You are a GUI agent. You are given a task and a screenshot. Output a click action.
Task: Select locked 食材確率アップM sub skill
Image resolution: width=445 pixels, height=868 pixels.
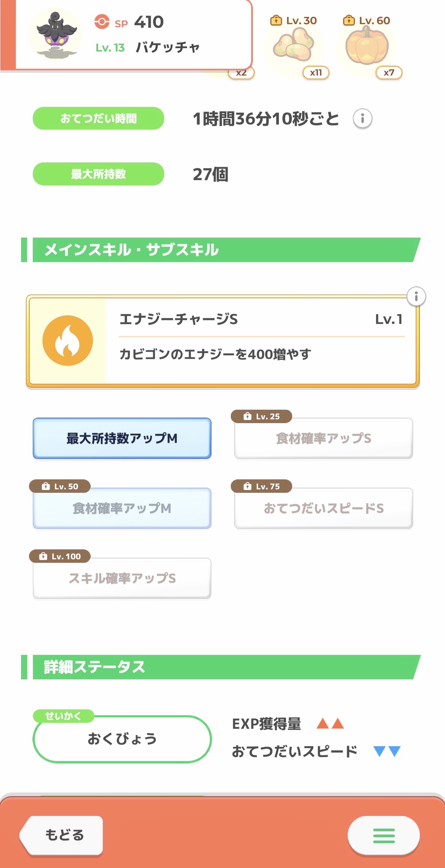click(122, 508)
